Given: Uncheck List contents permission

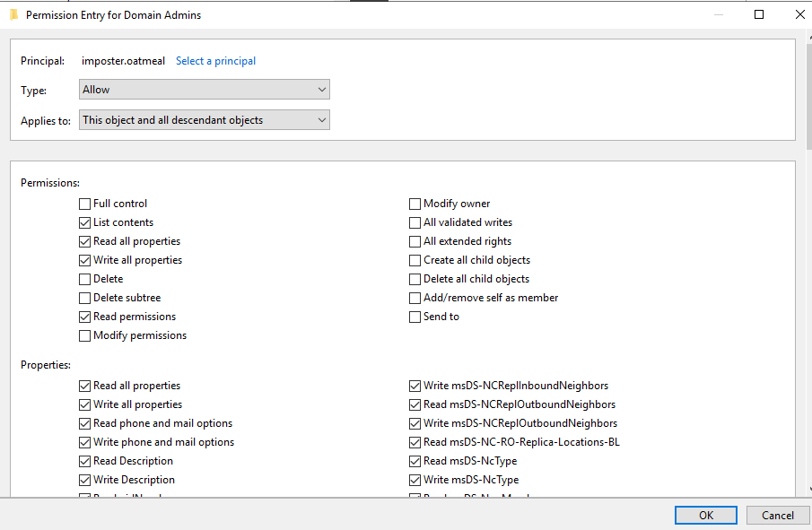Looking at the screenshot, I should (x=85, y=222).
